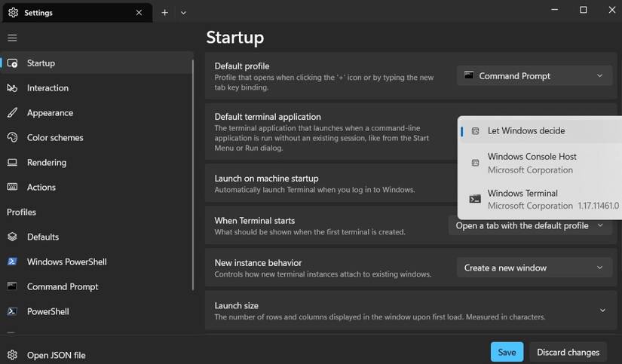
Task: Open the New instance behavior dropdown
Action: [534, 268]
